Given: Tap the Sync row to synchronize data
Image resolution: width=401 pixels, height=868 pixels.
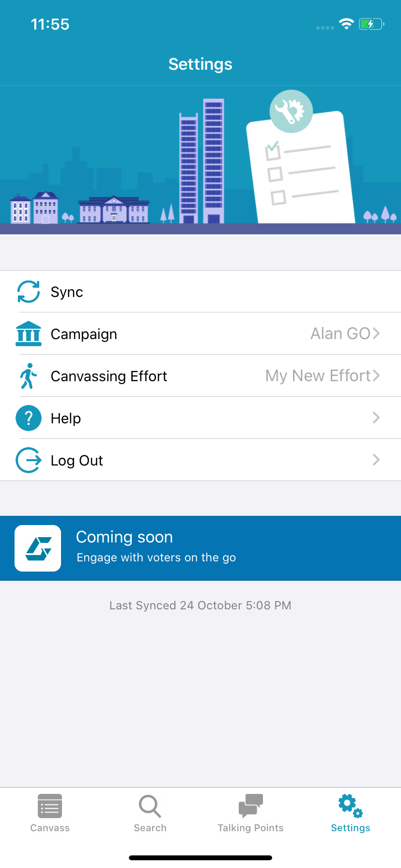Looking at the screenshot, I should 200,292.
